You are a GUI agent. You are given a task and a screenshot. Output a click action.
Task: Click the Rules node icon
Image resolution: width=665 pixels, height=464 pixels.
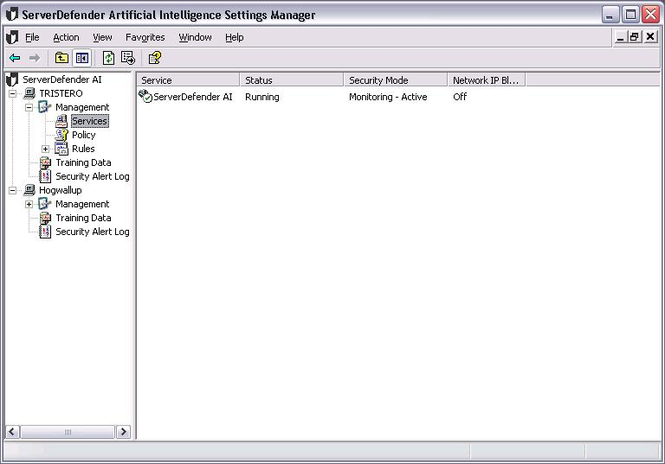click(61, 148)
